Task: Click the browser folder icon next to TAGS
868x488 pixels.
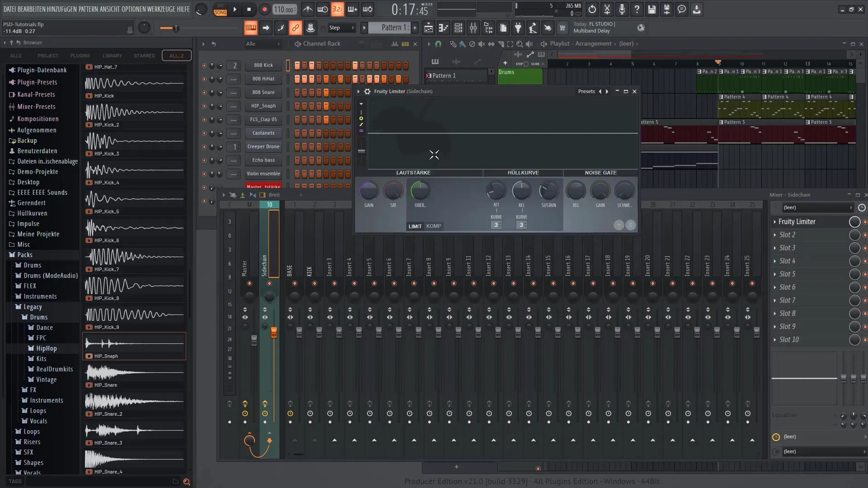Action: point(175,481)
